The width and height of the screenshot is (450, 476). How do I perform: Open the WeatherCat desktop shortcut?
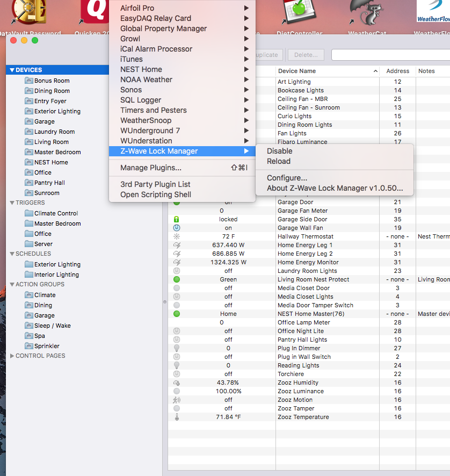(367, 13)
